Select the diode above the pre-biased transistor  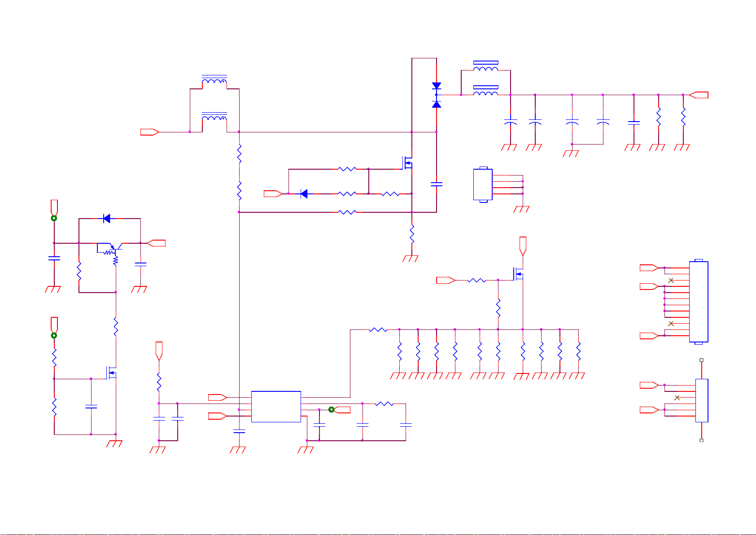(x=106, y=219)
